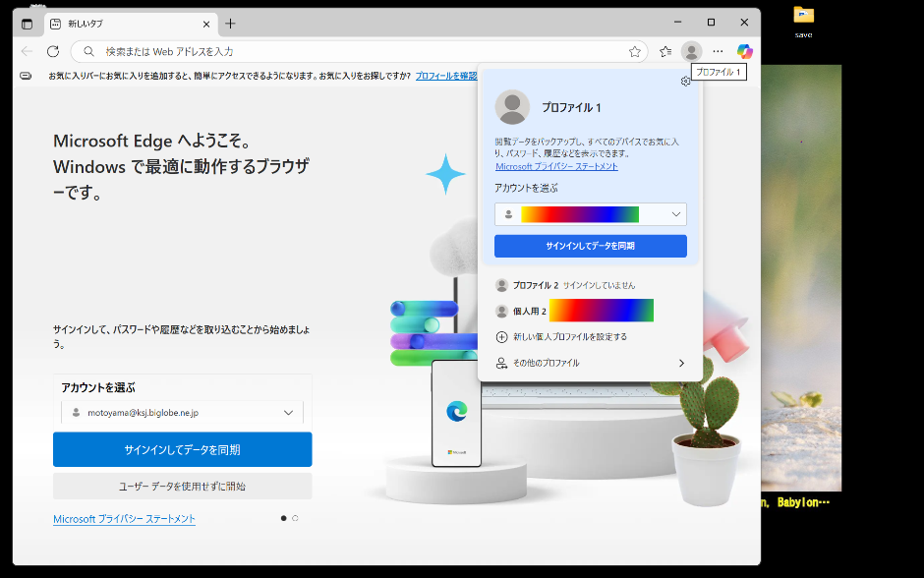The width and height of the screenshot is (924, 578).
Task: Click サインインしてデータを同期 in profile flyout
Action: [x=591, y=247]
